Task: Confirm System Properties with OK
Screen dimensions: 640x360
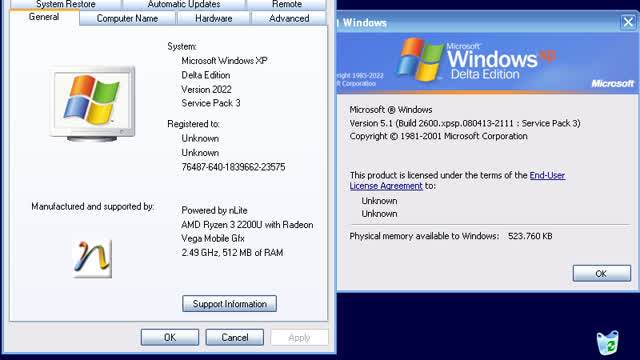Action: click(170, 338)
